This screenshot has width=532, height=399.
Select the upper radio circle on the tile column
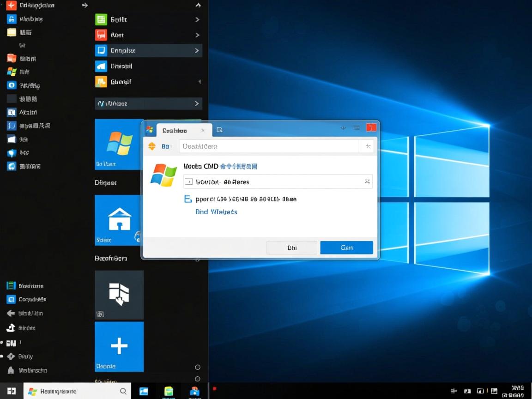(x=197, y=367)
